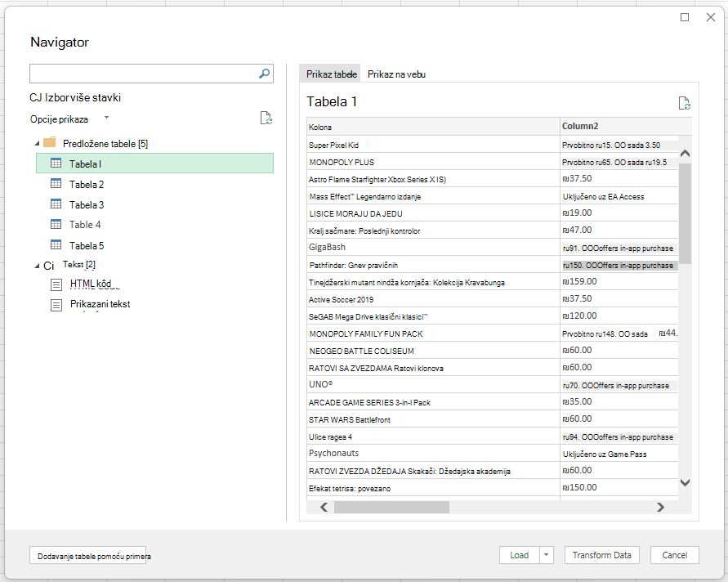Click the preview scroll right arrow
Screen dimensions: 728x582
[660, 508]
